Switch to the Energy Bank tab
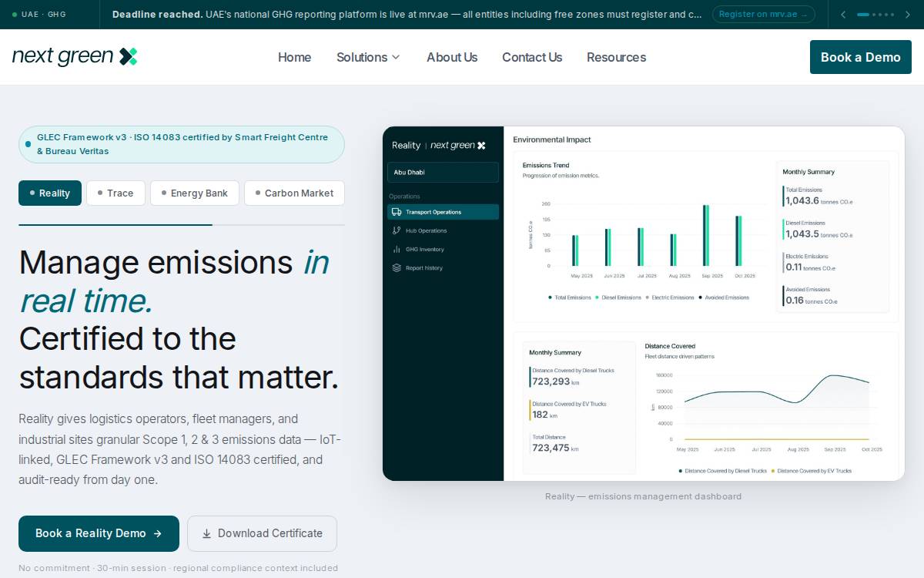This screenshot has width=924, height=578. (195, 193)
